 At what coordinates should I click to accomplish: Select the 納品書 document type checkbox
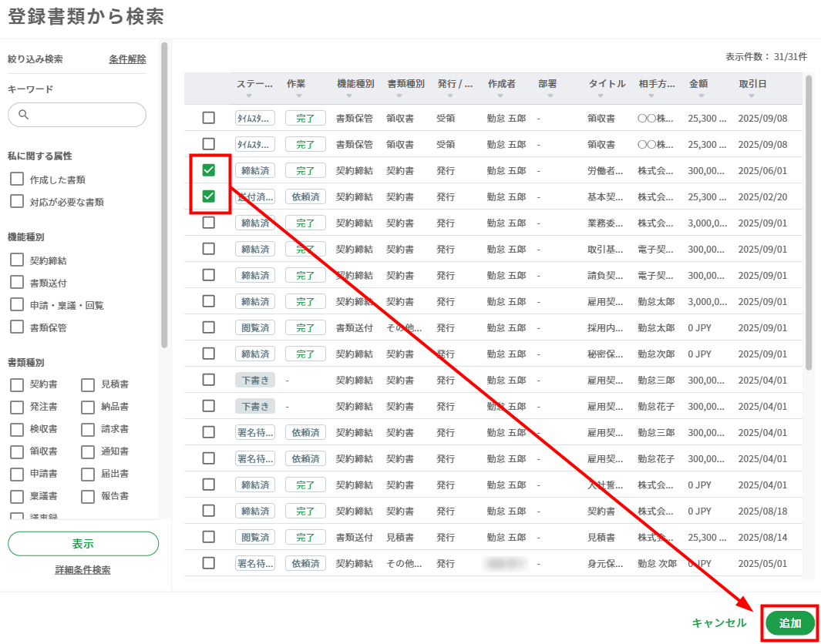[x=88, y=407]
